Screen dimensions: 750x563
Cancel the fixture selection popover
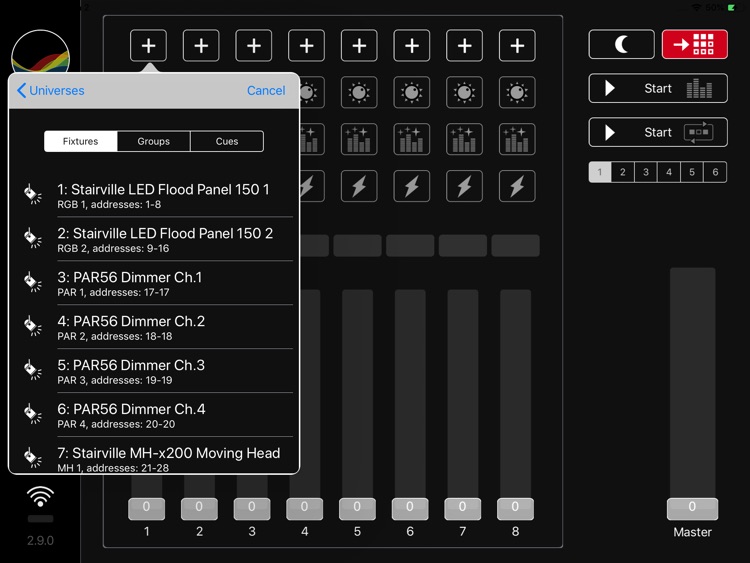pyautogui.click(x=266, y=90)
